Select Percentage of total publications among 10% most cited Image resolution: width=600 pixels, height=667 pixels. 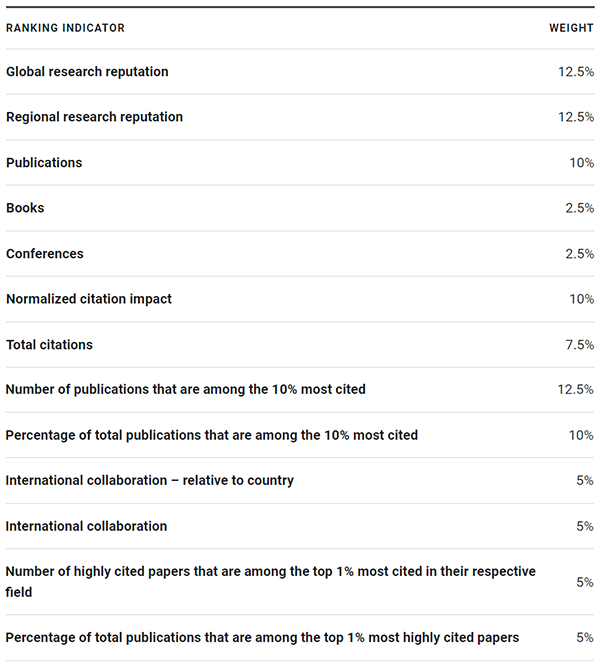click(x=212, y=435)
